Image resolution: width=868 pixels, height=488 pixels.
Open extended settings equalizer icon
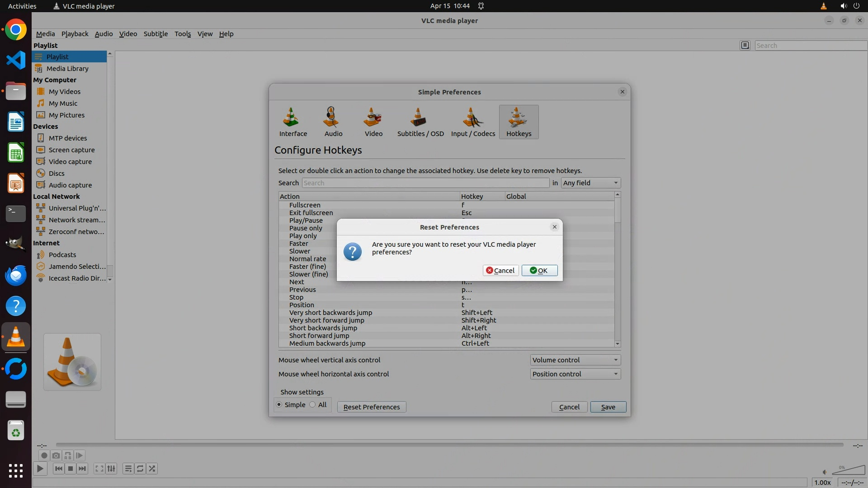pos(111,469)
